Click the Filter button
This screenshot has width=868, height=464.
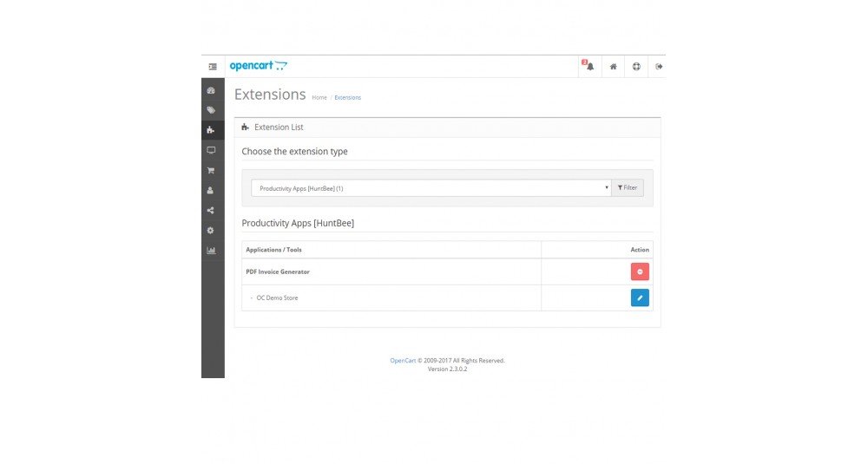tap(628, 187)
